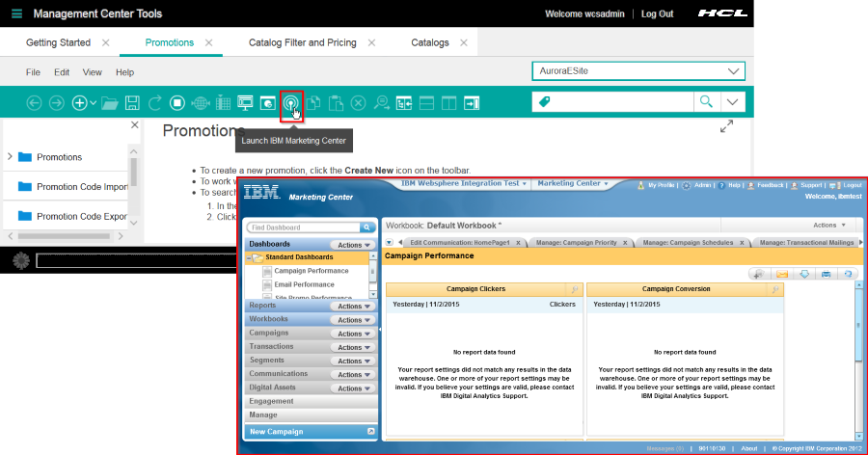Select Promotion Code Import folder

point(82,187)
